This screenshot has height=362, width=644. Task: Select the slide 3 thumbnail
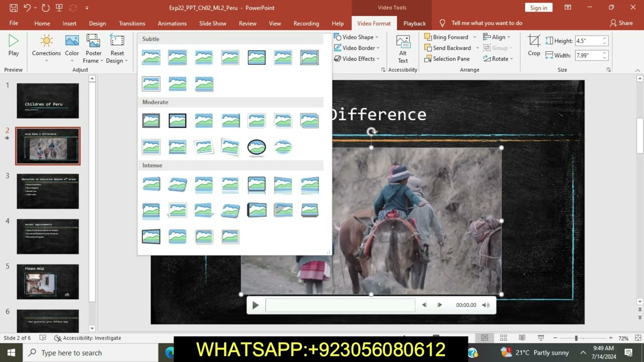click(x=48, y=191)
